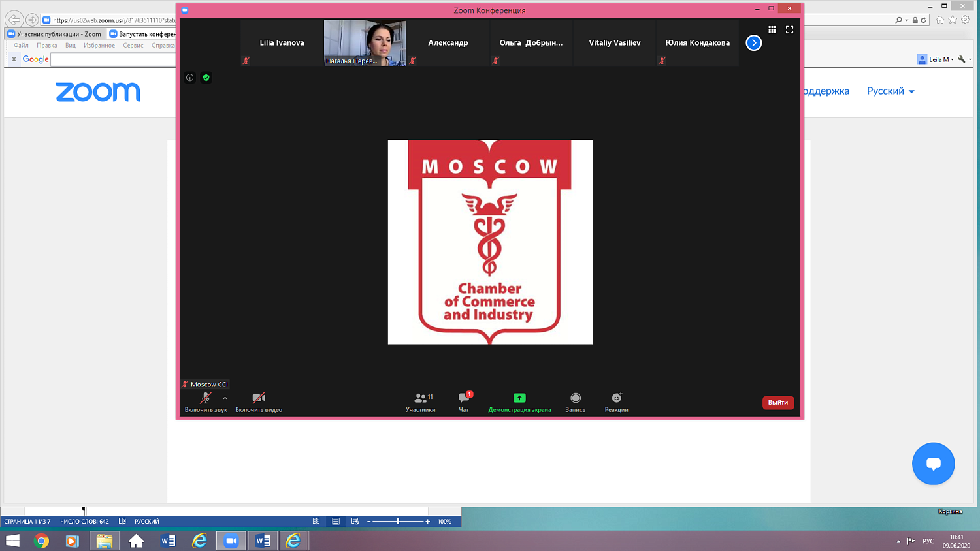Click the address bar search magnifier

(898, 20)
